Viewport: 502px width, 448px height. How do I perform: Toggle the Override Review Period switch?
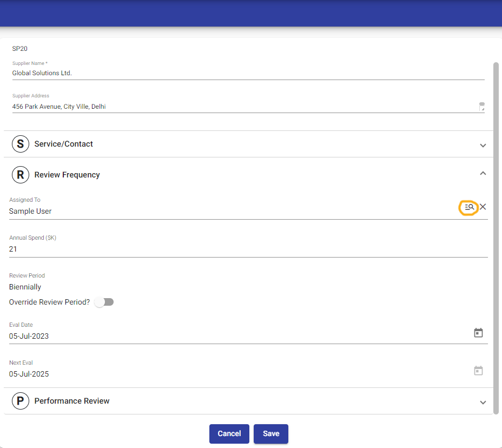click(104, 302)
